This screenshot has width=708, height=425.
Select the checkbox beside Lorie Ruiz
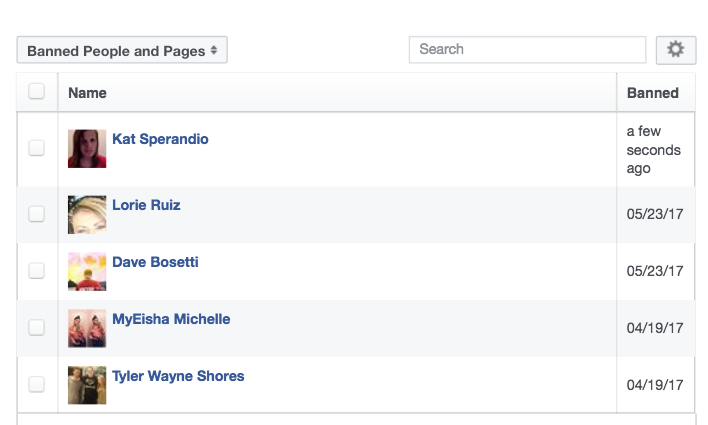point(37,214)
